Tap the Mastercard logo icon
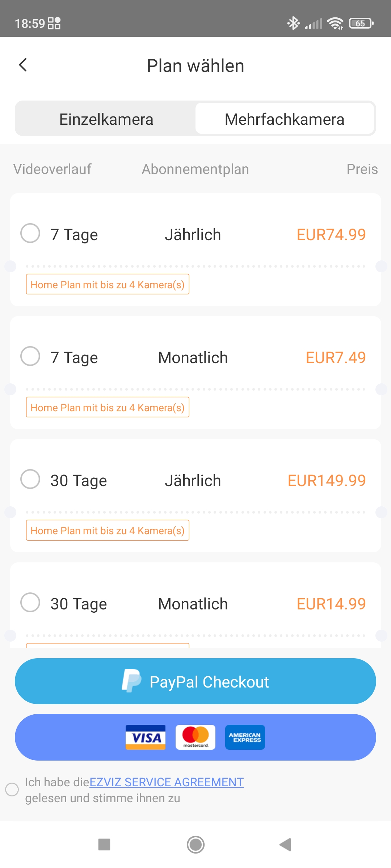This screenshot has height=868, width=391. tap(195, 737)
